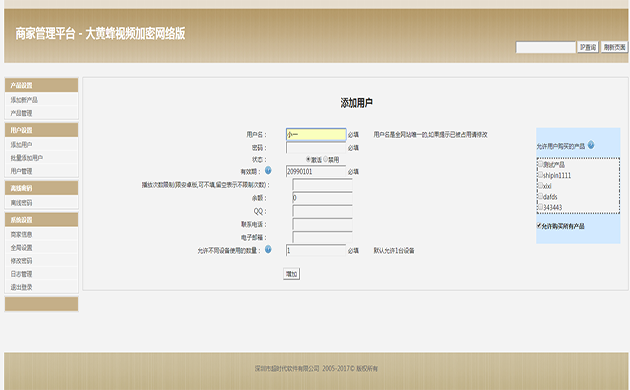
Task: Click the IP查询 button
Action: click(x=588, y=47)
